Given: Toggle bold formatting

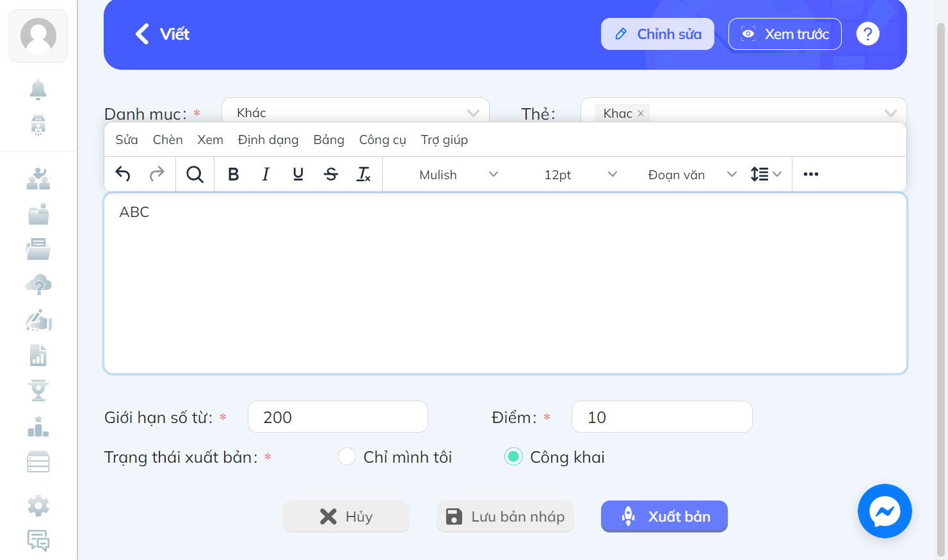Looking at the screenshot, I should pos(234,174).
